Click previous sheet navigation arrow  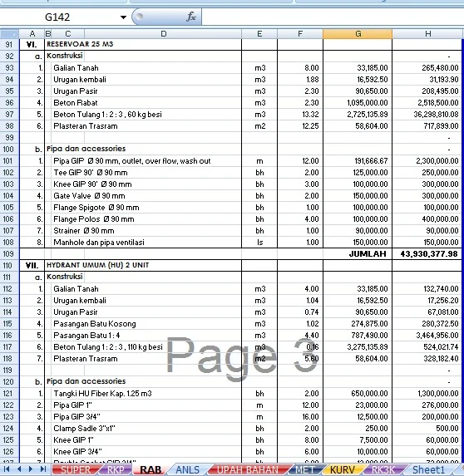tap(19, 469)
